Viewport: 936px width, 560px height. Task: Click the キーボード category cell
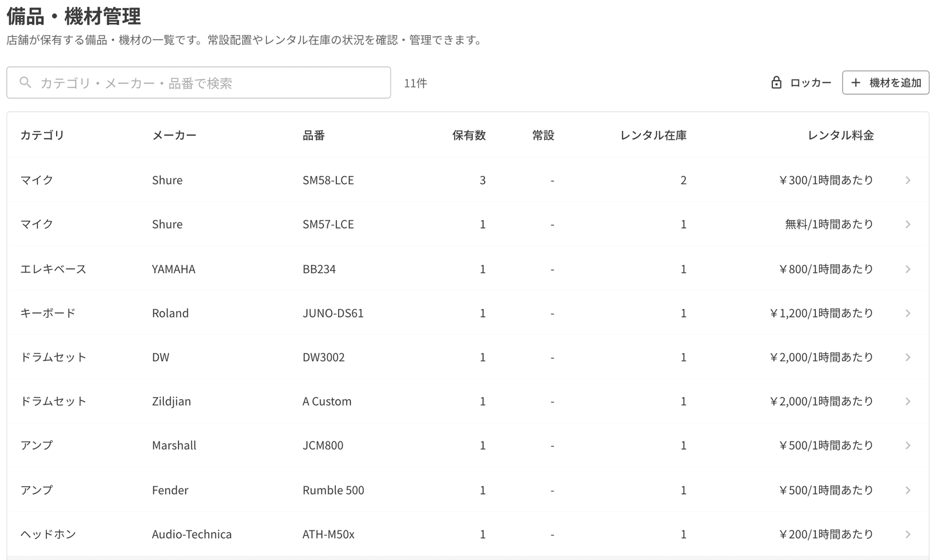point(48,313)
